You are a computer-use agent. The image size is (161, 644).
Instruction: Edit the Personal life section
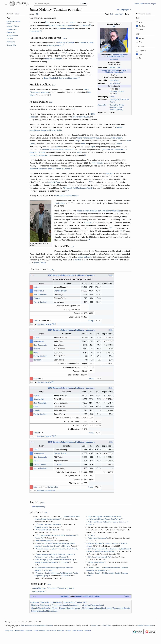coord(72,247)
